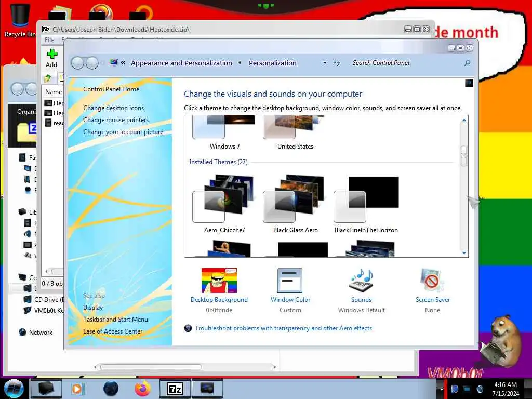Image resolution: width=532 pixels, height=399 pixels.
Task: Click the themes list scrollbar thumb
Action: click(x=463, y=156)
